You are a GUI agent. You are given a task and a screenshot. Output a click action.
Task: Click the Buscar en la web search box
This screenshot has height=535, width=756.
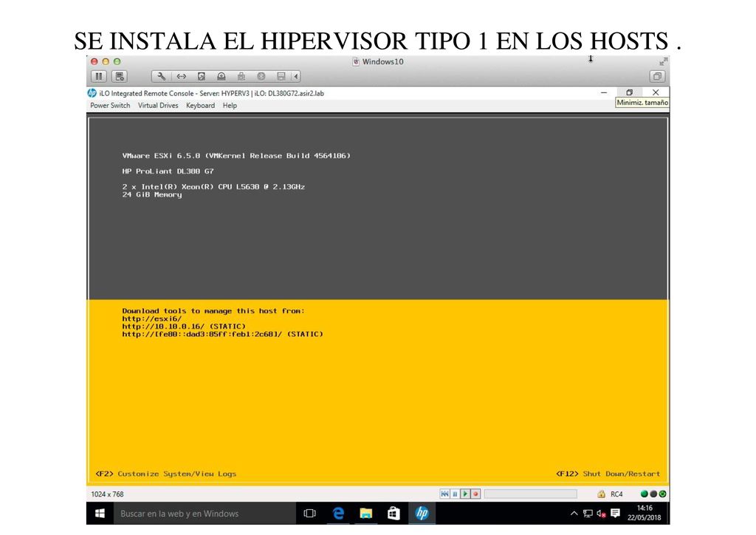coord(205,514)
